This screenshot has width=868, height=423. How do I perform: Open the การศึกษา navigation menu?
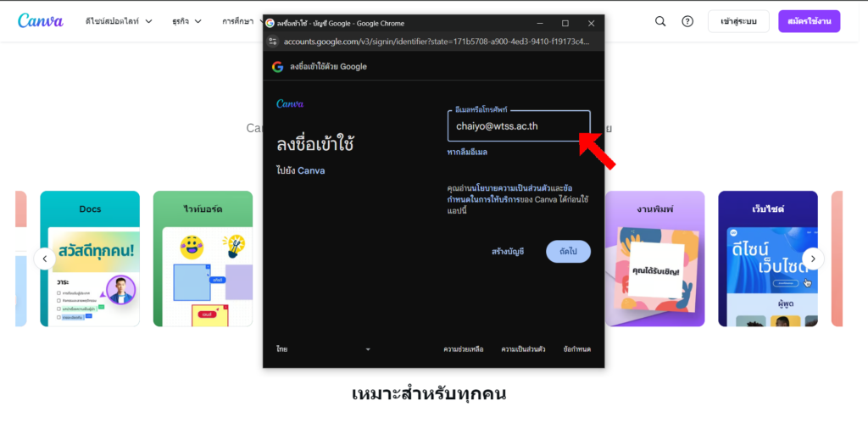tap(242, 21)
